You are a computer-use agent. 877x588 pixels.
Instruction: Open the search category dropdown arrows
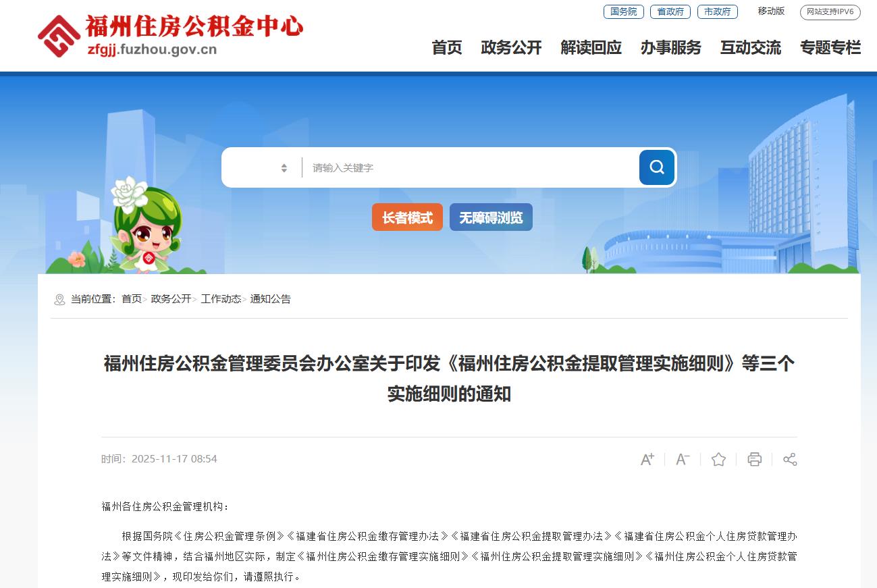284,168
